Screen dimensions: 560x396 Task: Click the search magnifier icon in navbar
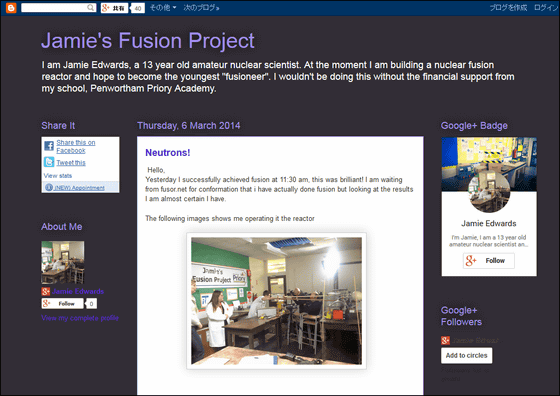[91, 7]
